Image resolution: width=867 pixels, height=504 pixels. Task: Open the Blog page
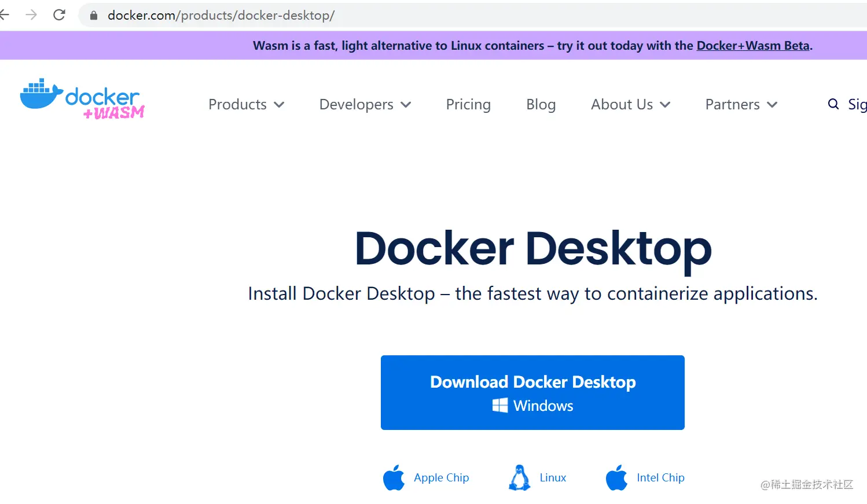541,105
